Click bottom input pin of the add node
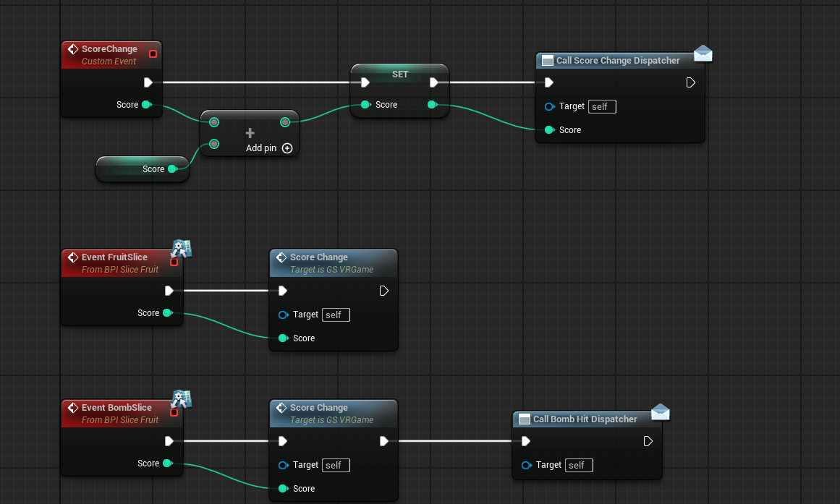Viewport: 840px width, 504px height. click(x=214, y=144)
